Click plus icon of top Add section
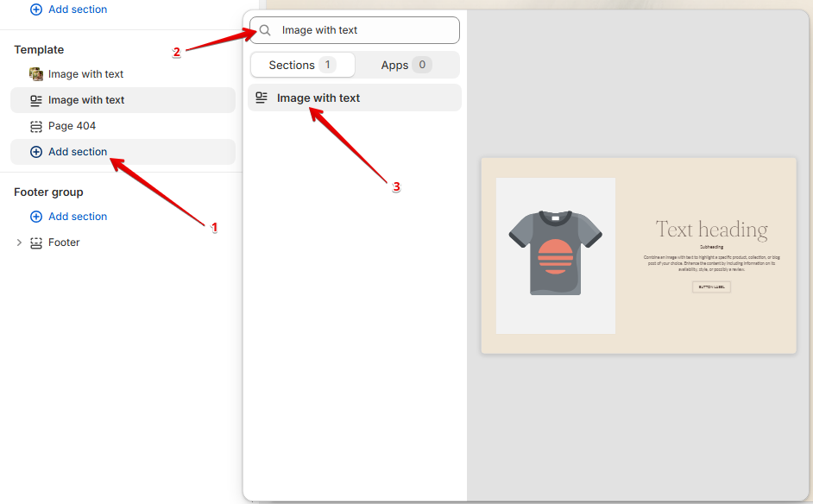Image resolution: width=813 pixels, height=504 pixels. pyautogui.click(x=35, y=9)
